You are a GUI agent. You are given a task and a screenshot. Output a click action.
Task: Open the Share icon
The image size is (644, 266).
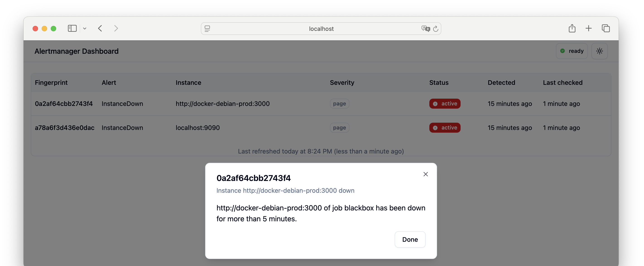(572, 28)
